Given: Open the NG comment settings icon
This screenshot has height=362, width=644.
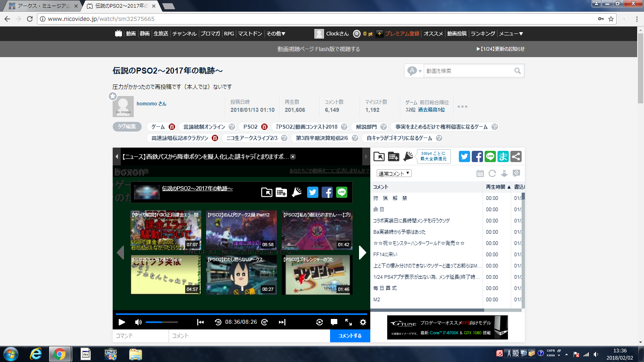Looking at the screenshot, I should (516, 173).
